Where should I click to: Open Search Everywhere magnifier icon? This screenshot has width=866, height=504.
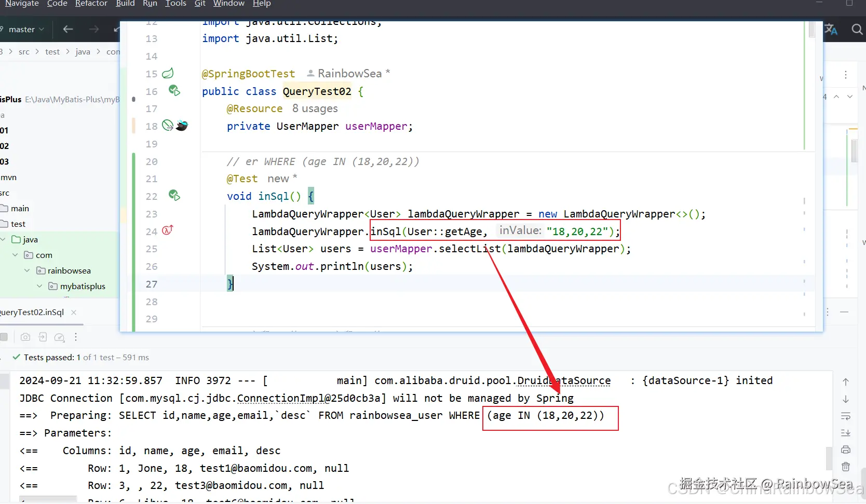857,30
